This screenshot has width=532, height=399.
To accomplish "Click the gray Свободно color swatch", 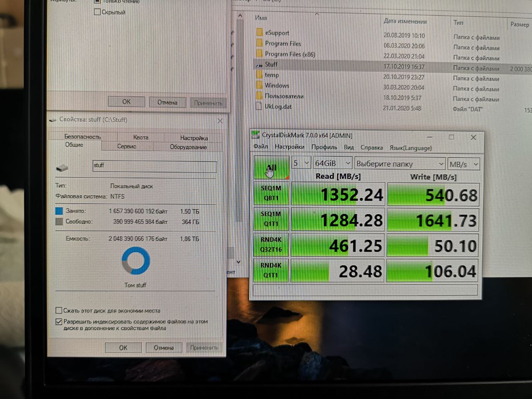I will click(x=59, y=222).
